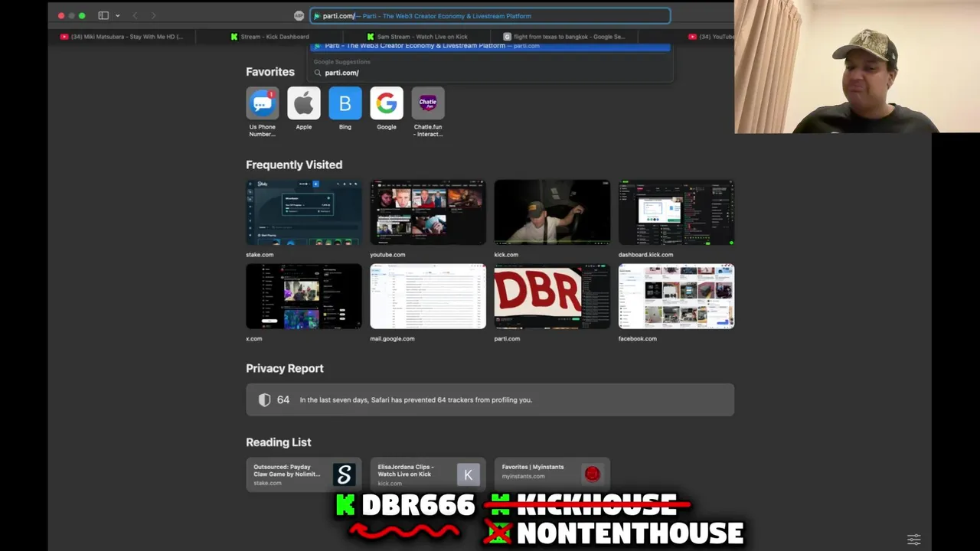Switch to Stream - Kick Dashboard tab
The width and height of the screenshot is (980, 551).
tap(269, 37)
